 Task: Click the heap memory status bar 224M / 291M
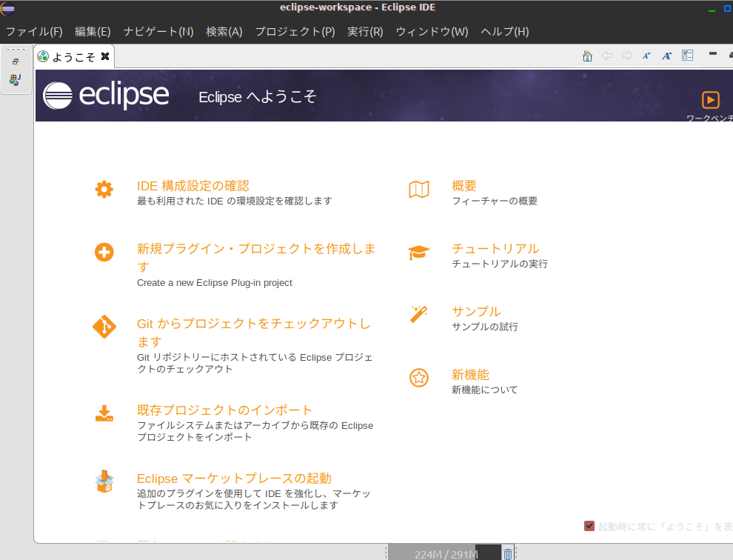tap(444, 553)
